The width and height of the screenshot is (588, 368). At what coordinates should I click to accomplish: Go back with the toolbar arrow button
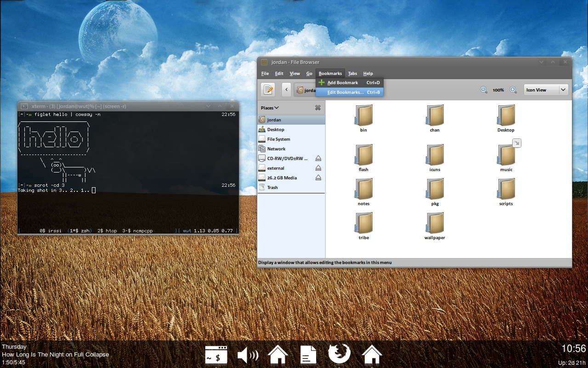tap(287, 90)
